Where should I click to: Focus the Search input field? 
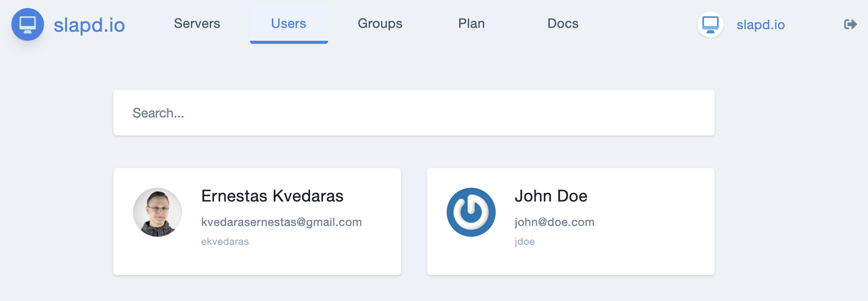pyautogui.click(x=414, y=113)
